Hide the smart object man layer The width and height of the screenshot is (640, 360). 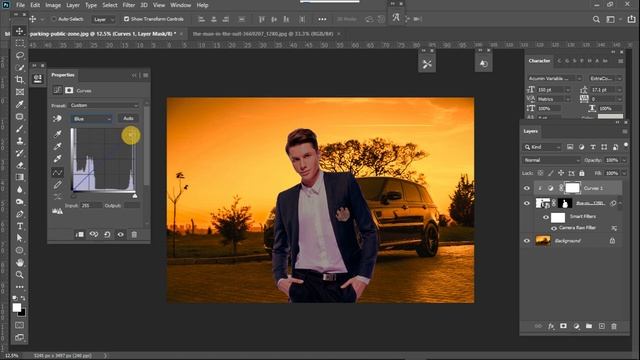coord(527,203)
